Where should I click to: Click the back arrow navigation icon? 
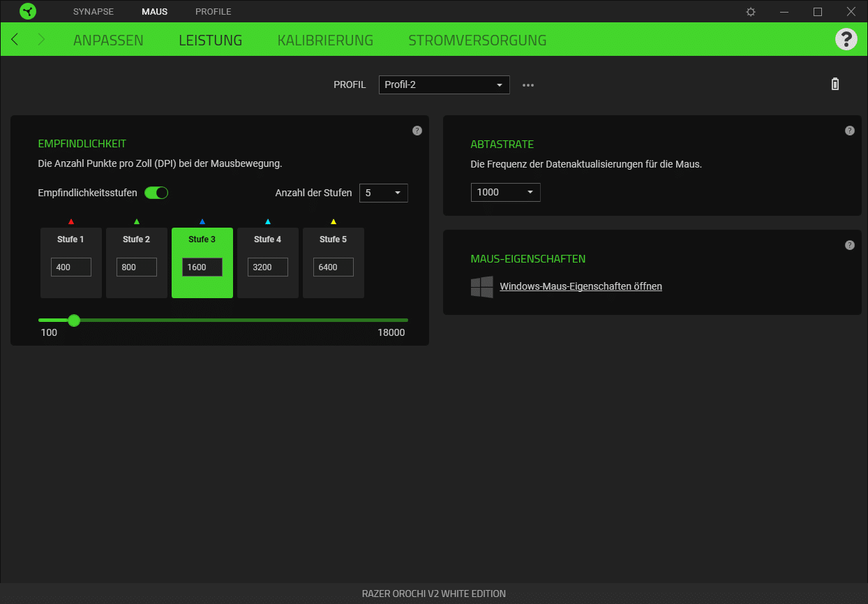point(15,40)
